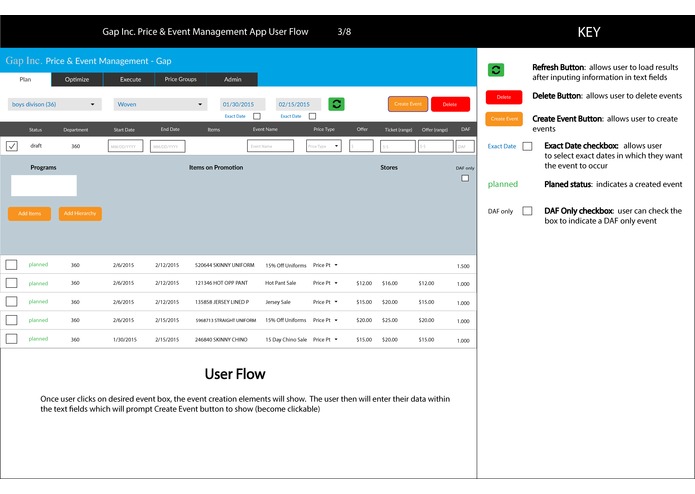This screenshot has width=695, height=494.
Task: Click the Event Name column header
Action: click(x=265, y=129)
